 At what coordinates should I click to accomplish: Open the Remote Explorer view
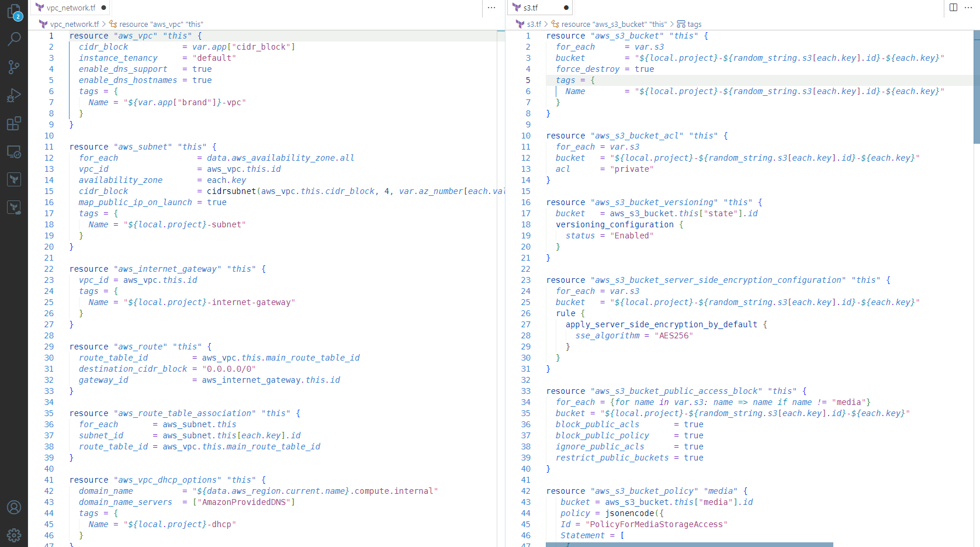13,152
